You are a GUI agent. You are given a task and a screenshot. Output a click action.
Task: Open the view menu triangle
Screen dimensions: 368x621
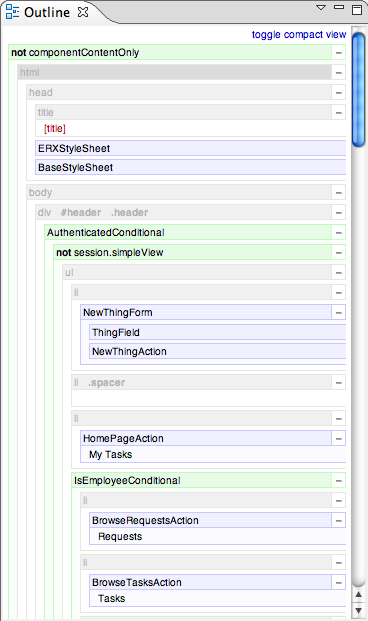tap(321, 8)
